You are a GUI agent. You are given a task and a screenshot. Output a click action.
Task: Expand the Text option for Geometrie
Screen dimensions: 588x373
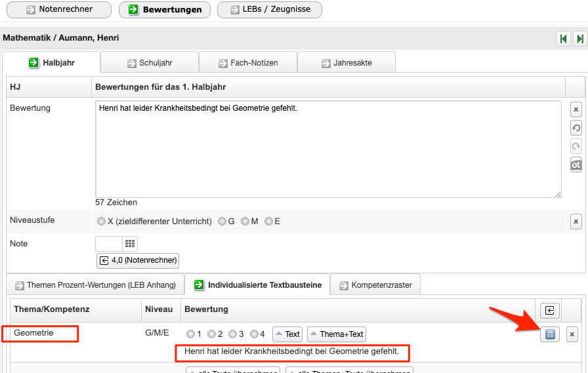pyautogui.click(x=287, y=334)
